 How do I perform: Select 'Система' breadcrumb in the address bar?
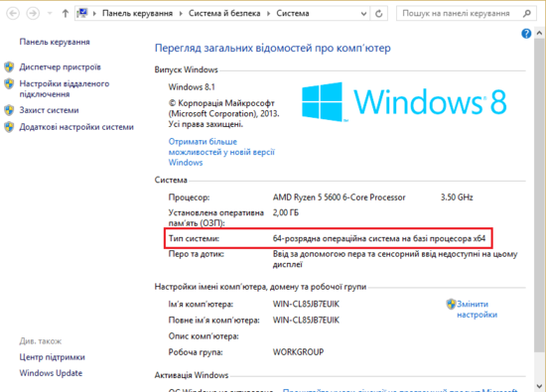pyautogui.click(x=293, y=13)
